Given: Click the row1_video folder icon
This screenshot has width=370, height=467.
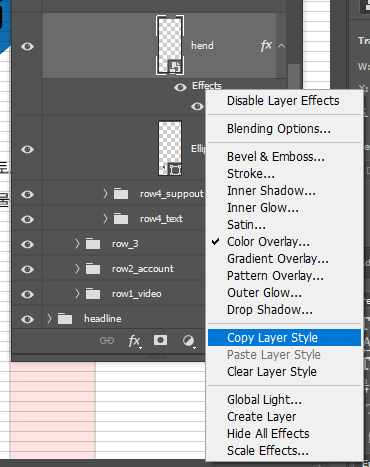Looking at the screenshot, I should click(93, 294).
